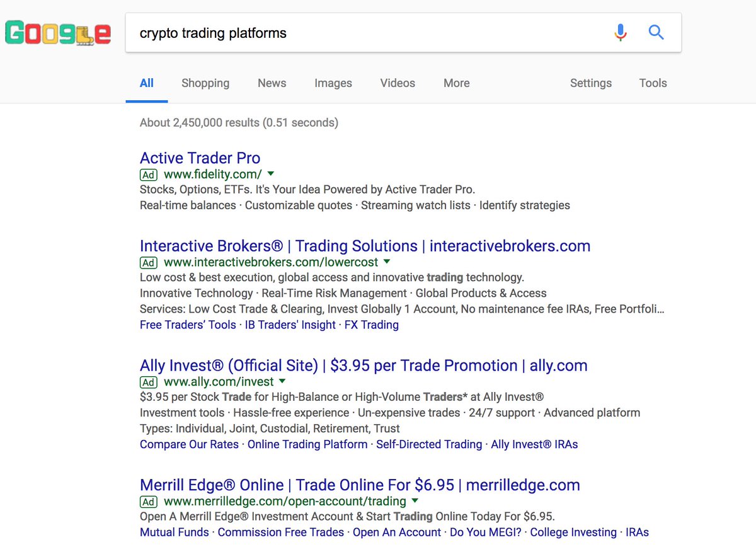The height and width of the screenshot is (559, 756).
Task: Open the Open An Account sitelink
Action: [x=397, y=533]
